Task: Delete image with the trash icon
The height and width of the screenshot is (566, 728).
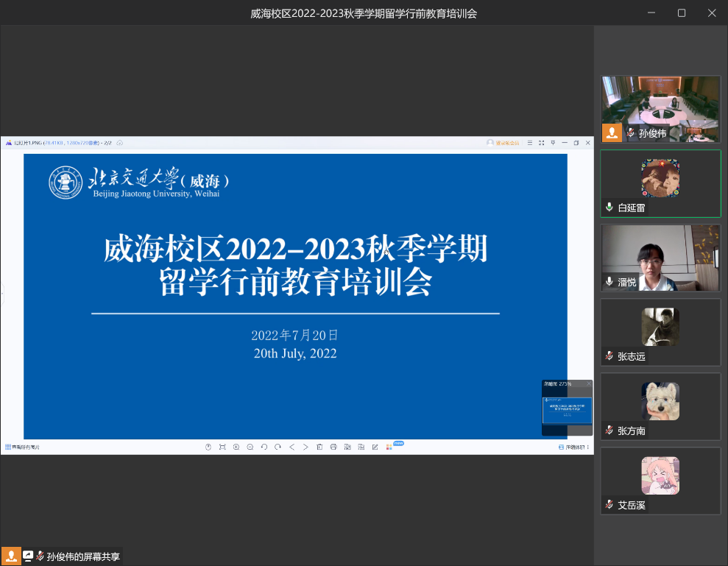Action: 319,447
